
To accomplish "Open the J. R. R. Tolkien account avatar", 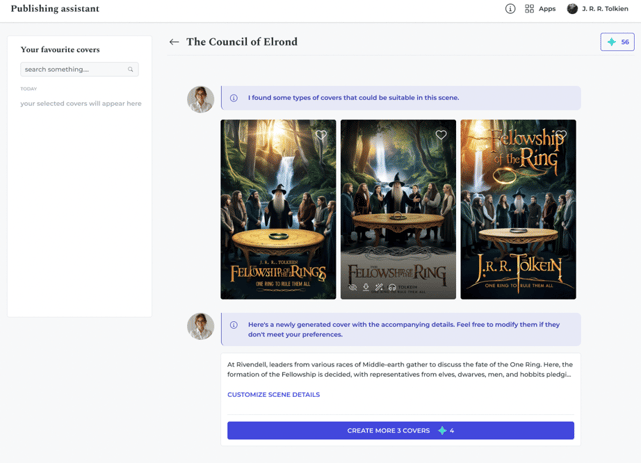I will pyautogui.click(x=572, y=9).
